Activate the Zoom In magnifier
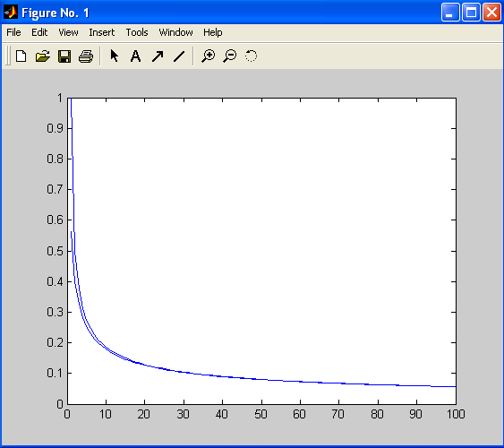The image size is (504, 448). coord(209,56)
